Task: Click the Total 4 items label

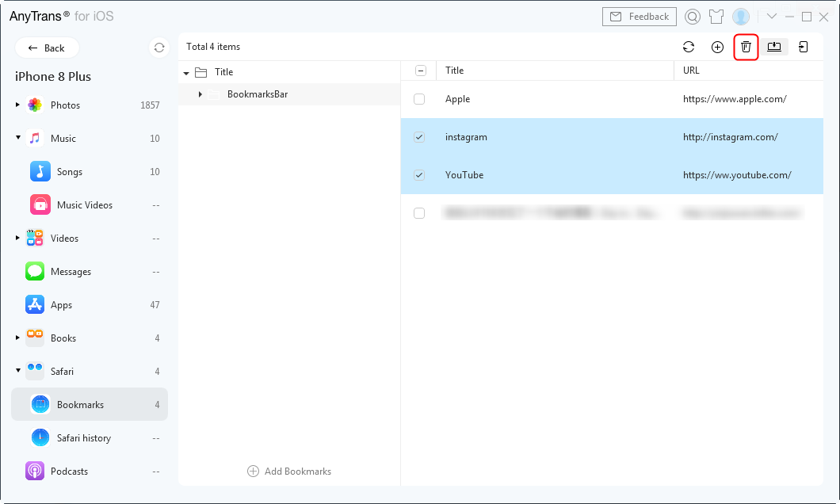Action: click(x=213, y=47)
